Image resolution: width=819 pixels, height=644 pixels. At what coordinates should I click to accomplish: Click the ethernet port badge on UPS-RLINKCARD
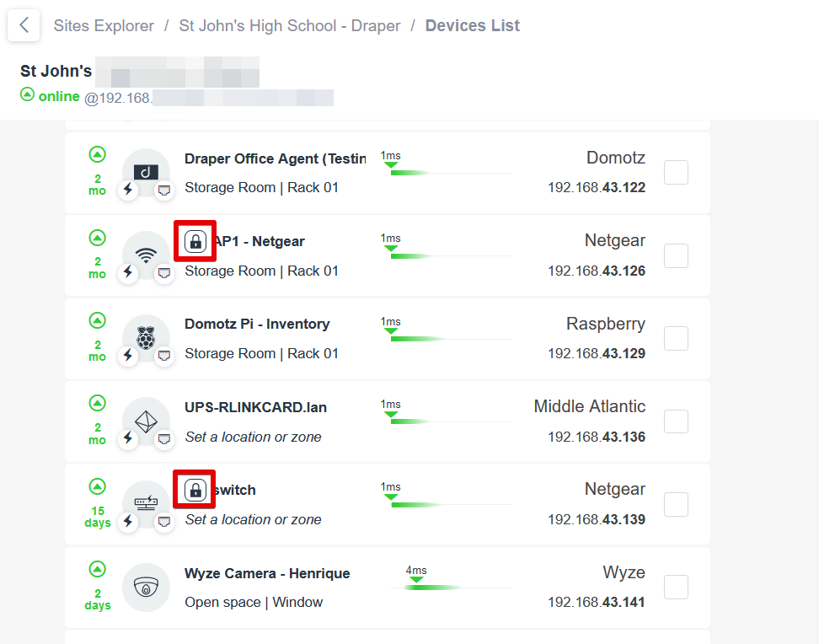(x=164, y=438)
